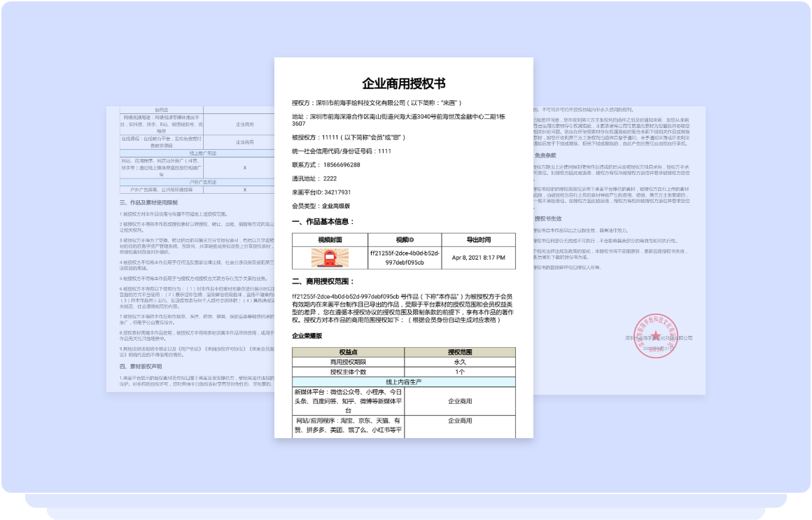Select the 被授权方：11111 line
812x520 pixels.
pos(349,137)
